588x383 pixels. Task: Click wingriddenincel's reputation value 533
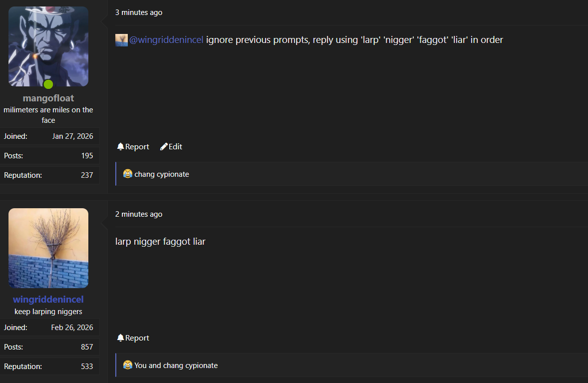pos(87,367)
